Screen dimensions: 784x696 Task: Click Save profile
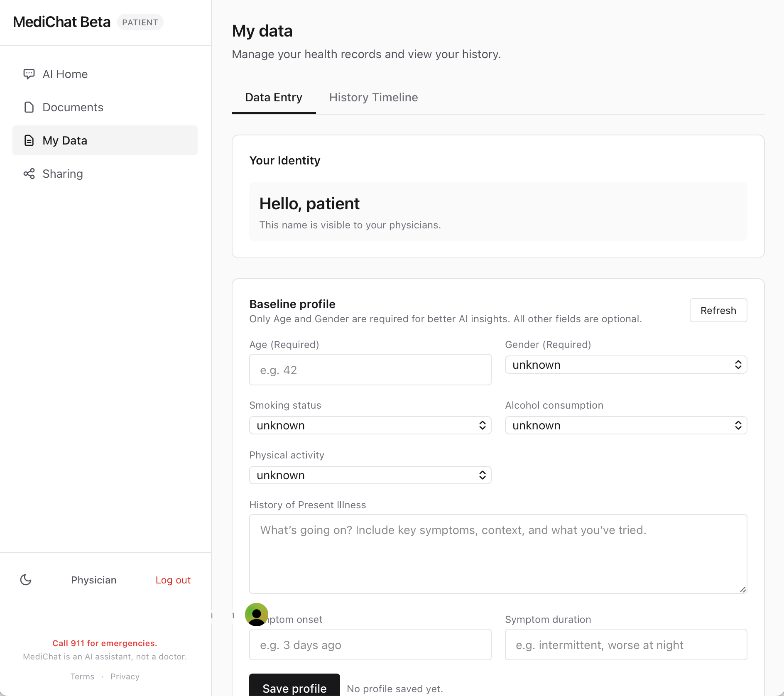(x=294, y=688)
